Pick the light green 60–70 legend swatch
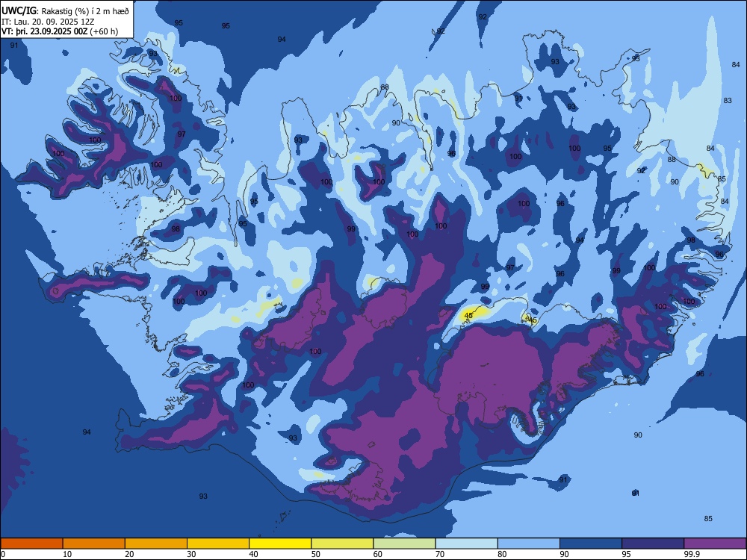This screenshot has height=560, width=747. (x=404, y=544)
